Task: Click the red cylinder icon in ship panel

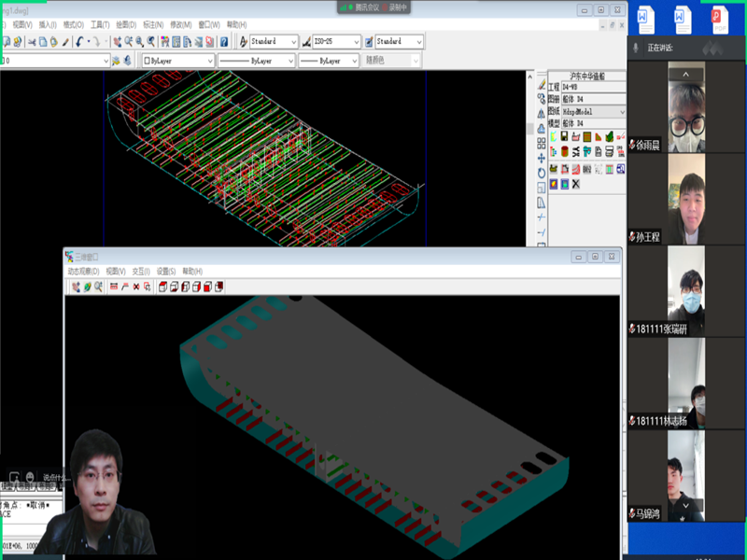Action: 565,152
